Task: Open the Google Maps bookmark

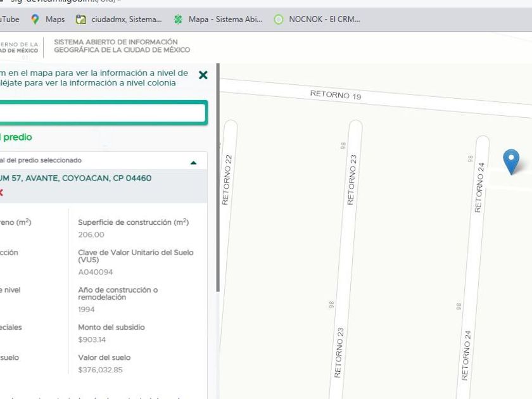Action: click(x=48, y=19)
